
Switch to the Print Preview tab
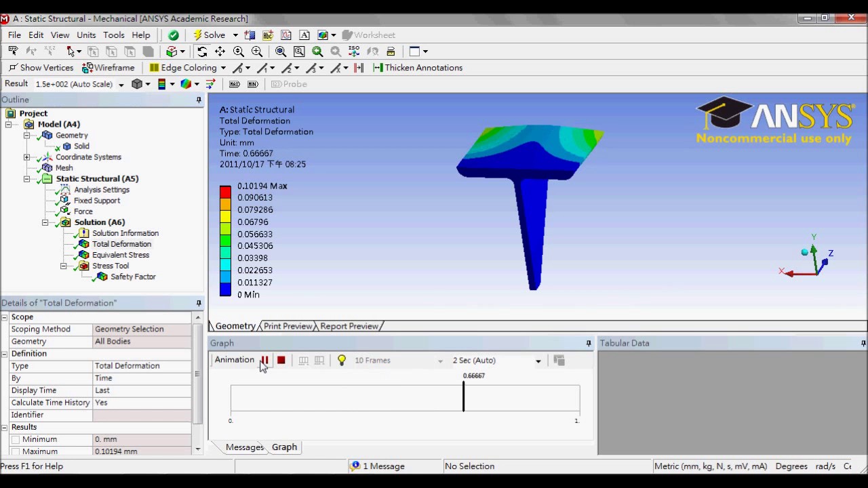(288, 326)
